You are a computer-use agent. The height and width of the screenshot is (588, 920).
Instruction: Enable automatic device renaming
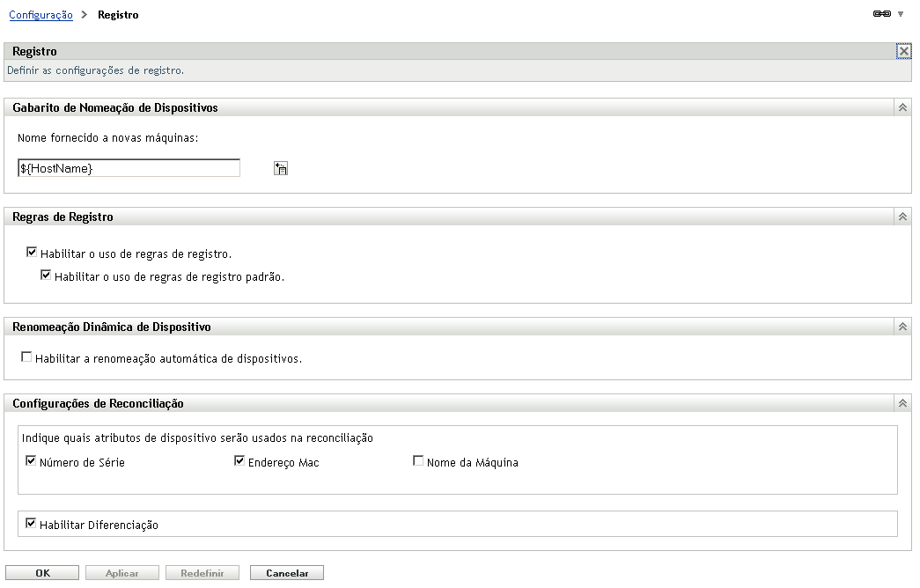pyautogui.click(x=26, y=356)
